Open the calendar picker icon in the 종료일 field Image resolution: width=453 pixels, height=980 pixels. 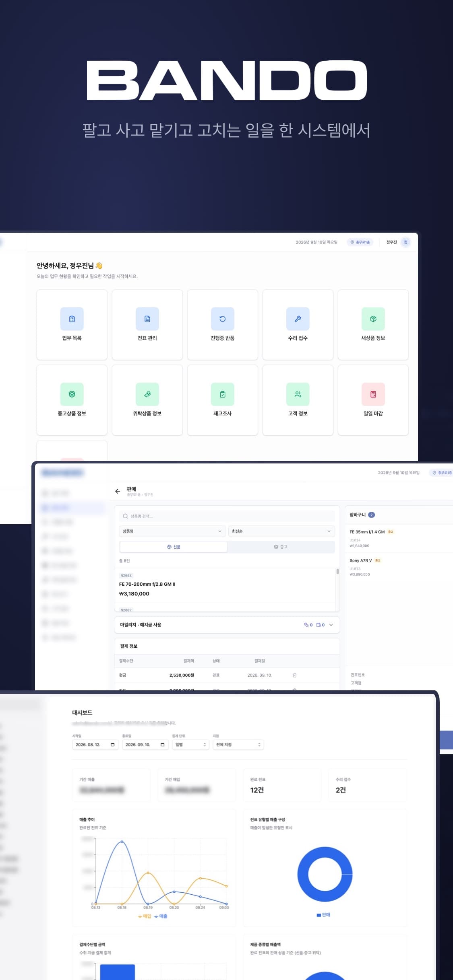162,745
